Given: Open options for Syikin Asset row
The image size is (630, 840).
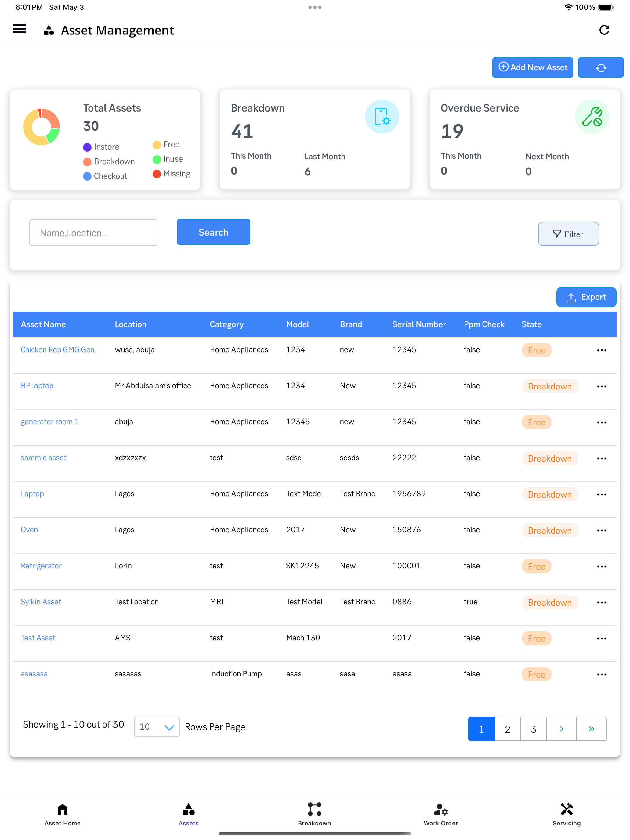Looking at the screenshot, I should click(x=602, y=603).
